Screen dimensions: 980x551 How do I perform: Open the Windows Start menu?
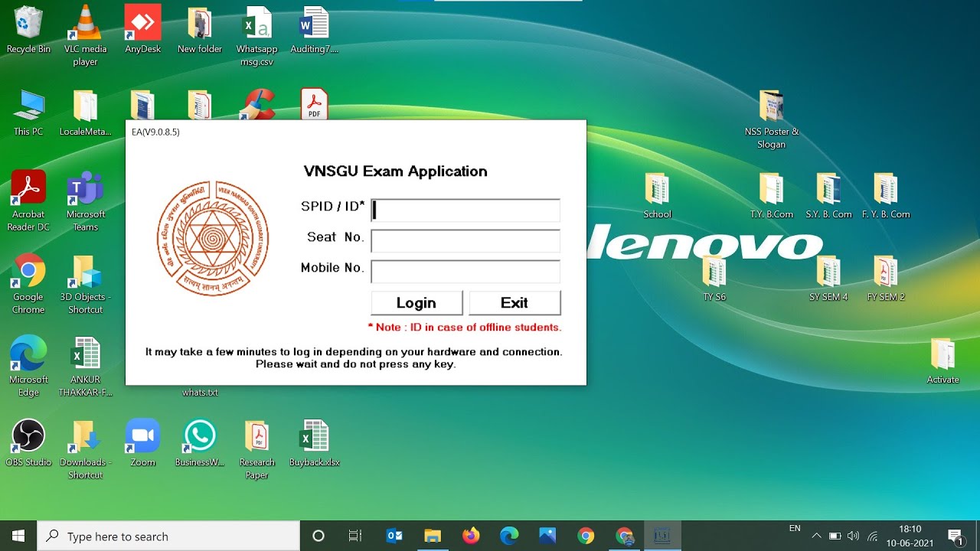pyautogui.click(x=18, y=536)
